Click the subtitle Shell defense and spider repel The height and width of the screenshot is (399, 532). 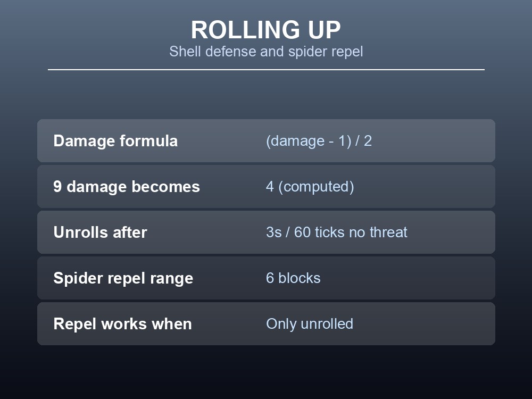click(x=266, y=52)
